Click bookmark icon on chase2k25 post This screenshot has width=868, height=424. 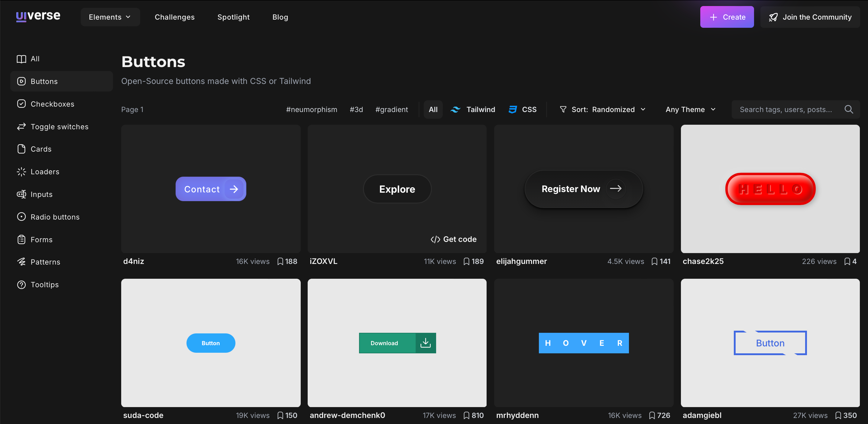[x=847, y=261]
